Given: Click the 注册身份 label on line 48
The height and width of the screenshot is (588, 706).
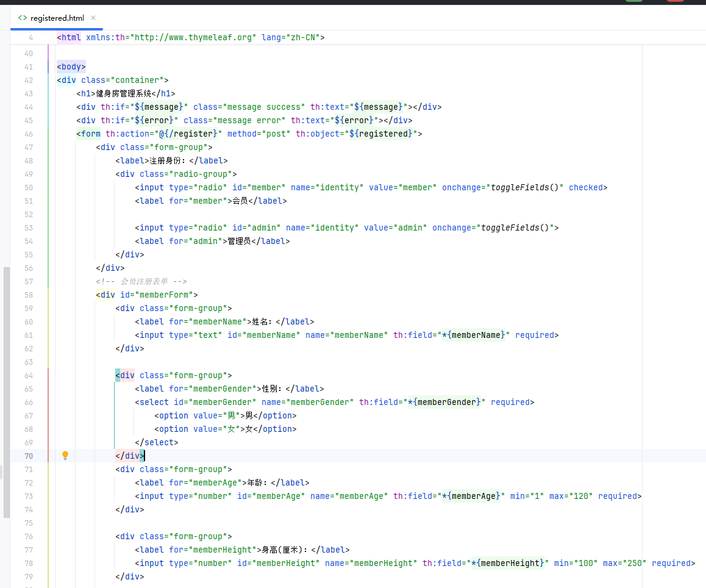Looking at the screenshot, I should pos(171,161).
